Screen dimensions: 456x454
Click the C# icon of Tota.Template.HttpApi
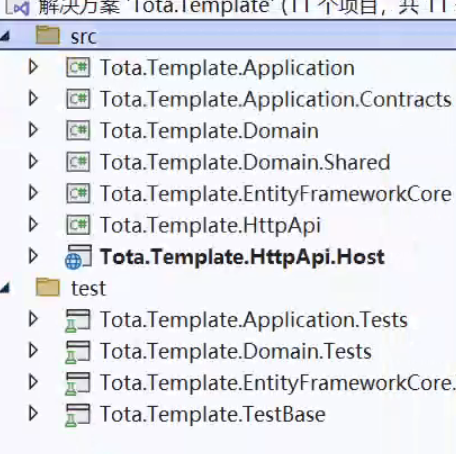(x=78, y=225)
